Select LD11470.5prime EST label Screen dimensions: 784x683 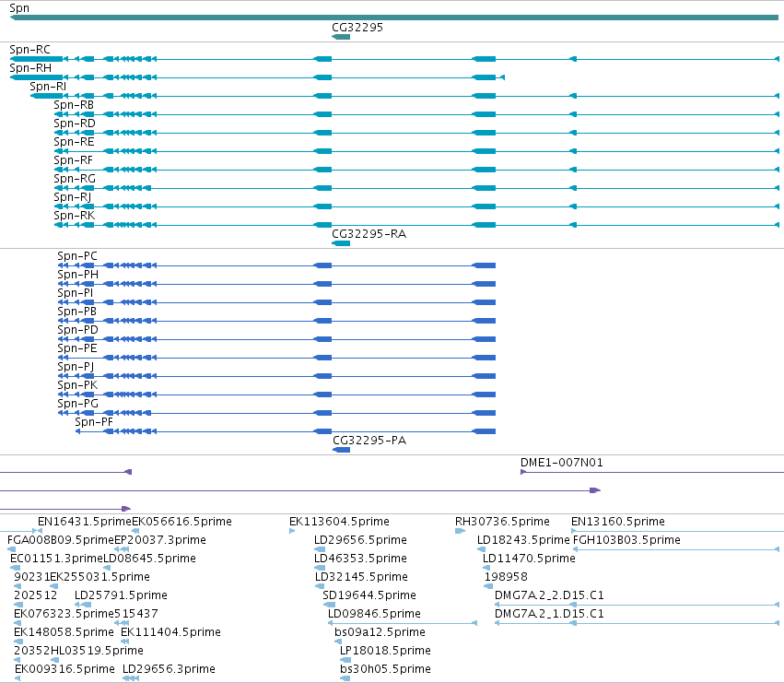click(x=529, y=559)
